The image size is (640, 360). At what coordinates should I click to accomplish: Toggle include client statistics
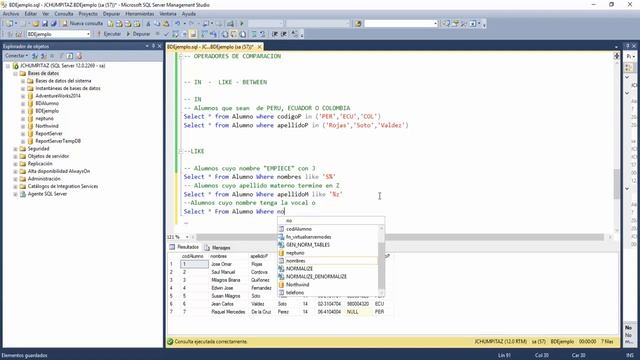point(213,34)
